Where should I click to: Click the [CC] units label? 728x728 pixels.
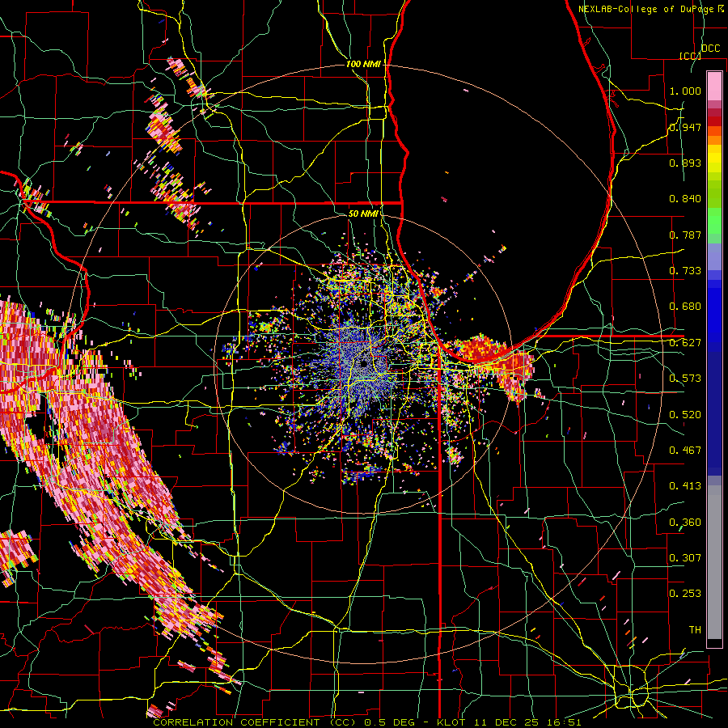pyautogui.click(x=690, y=56)
